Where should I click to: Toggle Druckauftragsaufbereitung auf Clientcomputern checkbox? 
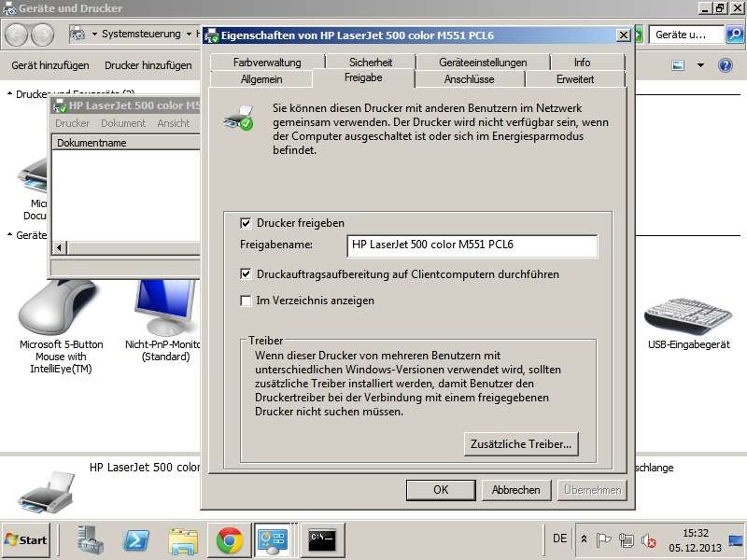246,274
